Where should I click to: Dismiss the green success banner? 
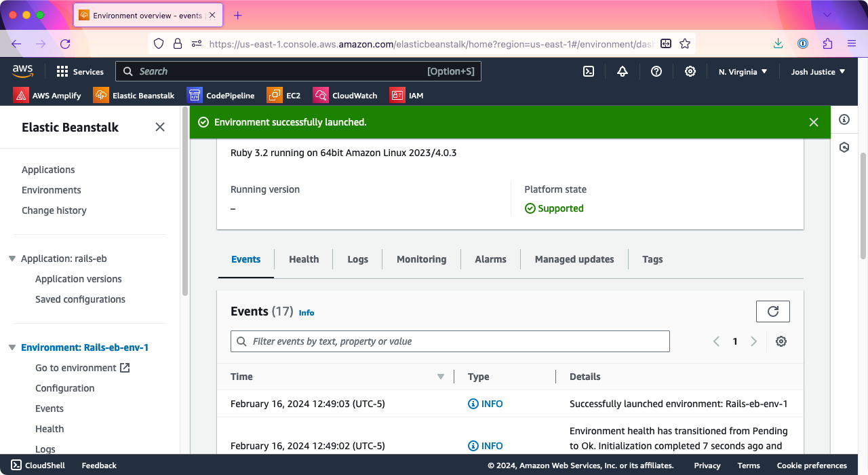tap(814, 122)
